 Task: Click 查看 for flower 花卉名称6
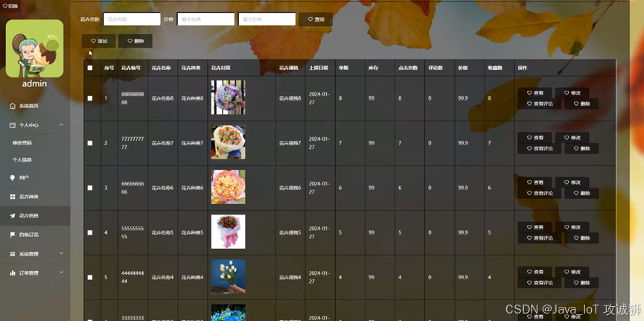coord(535,182)
